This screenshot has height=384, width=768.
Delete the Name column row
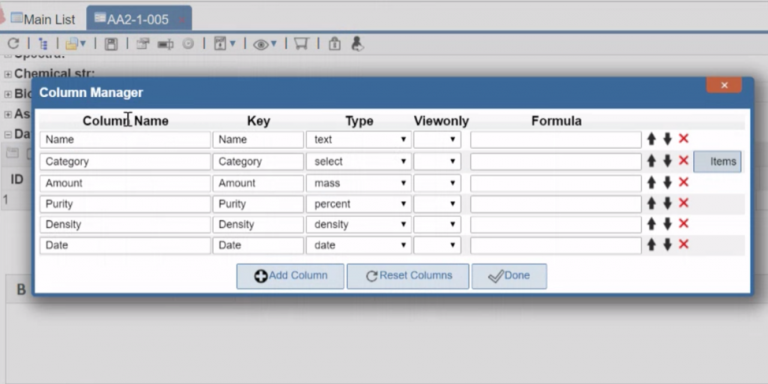pyautogui.click(x=683, y=139)
